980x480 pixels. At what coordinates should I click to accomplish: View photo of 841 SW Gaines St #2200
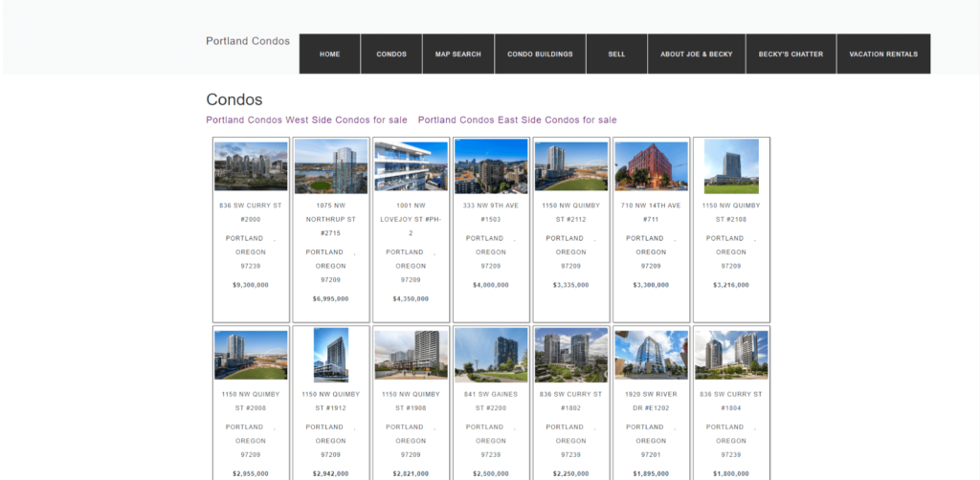[491, 355]
